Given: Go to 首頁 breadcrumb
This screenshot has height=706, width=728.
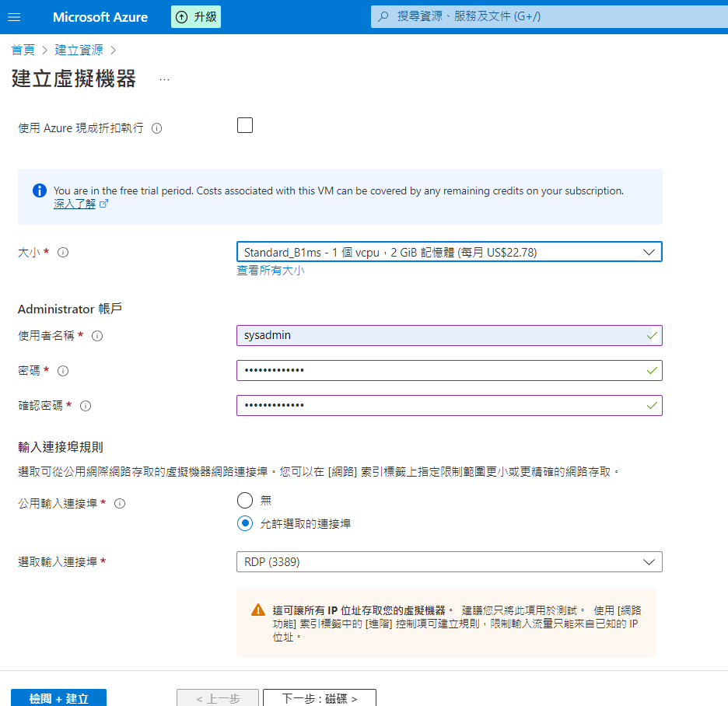Looking at the screenshot, I should [23, 50].
